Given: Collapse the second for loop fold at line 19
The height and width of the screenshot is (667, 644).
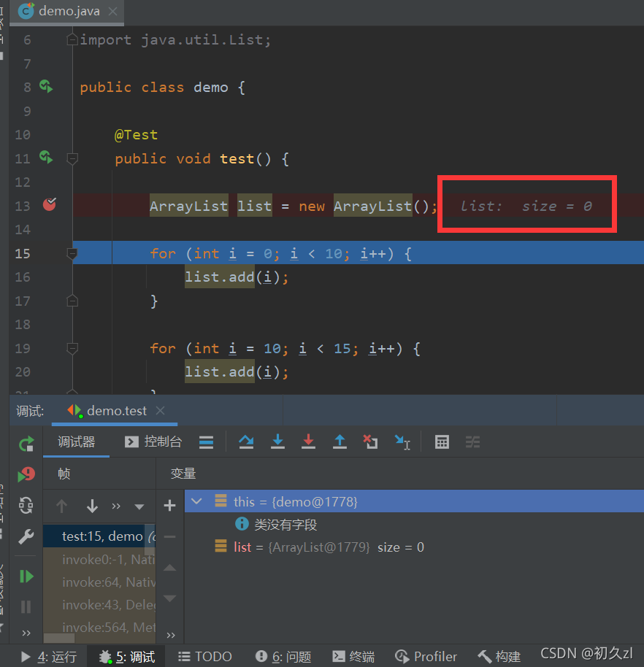Looking at the screenshot, I should pyautogui.click(x=72, y=349).
